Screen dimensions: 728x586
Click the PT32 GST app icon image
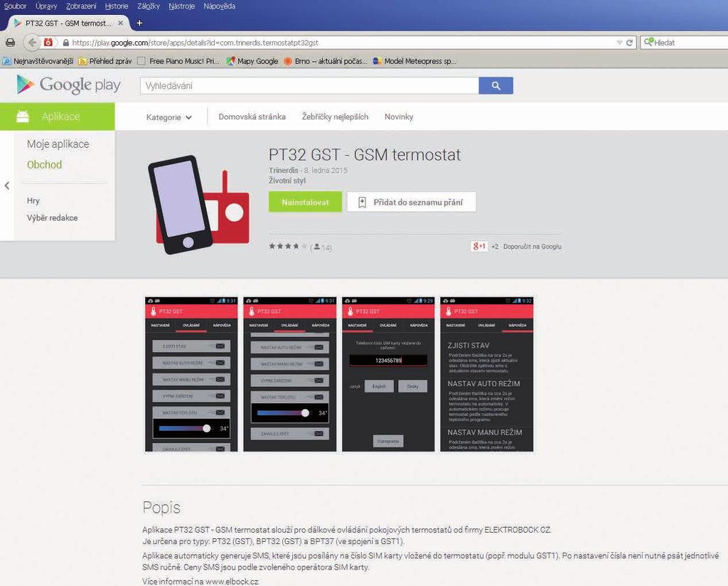tap(199, 204)
